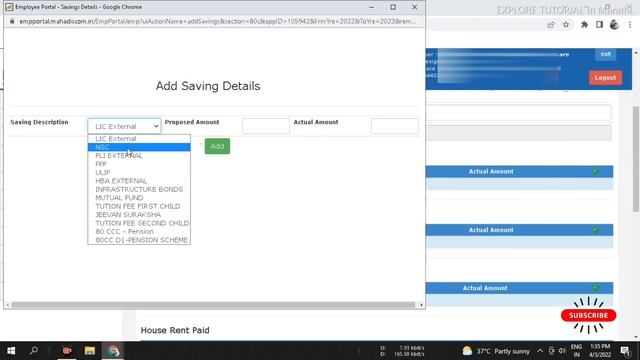Image resolution: width=640 pixels, height=360 pixels.
Task: Click House Rent Paid heading
Action: [x=175, y=330]
